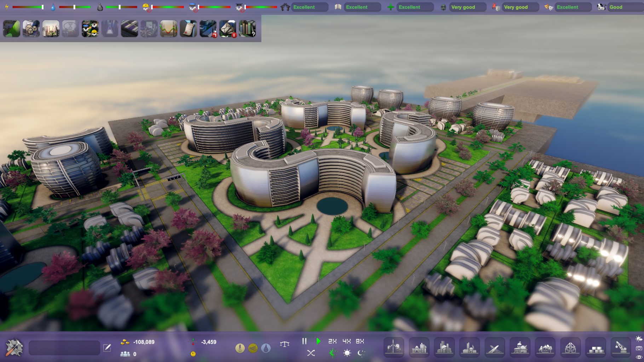644x362 pixels.
Task: Open the resources crates icon
Action: tap(31, 29)
